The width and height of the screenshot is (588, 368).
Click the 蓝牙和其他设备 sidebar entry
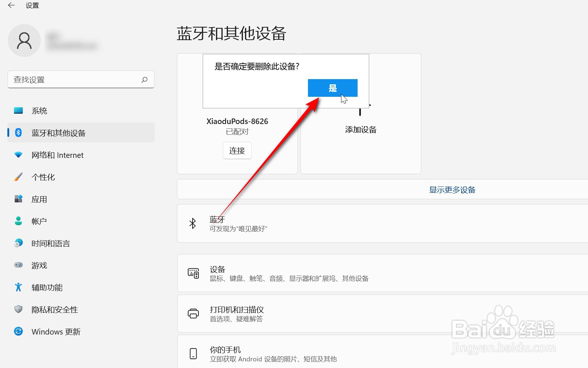[x=59, y=133]
